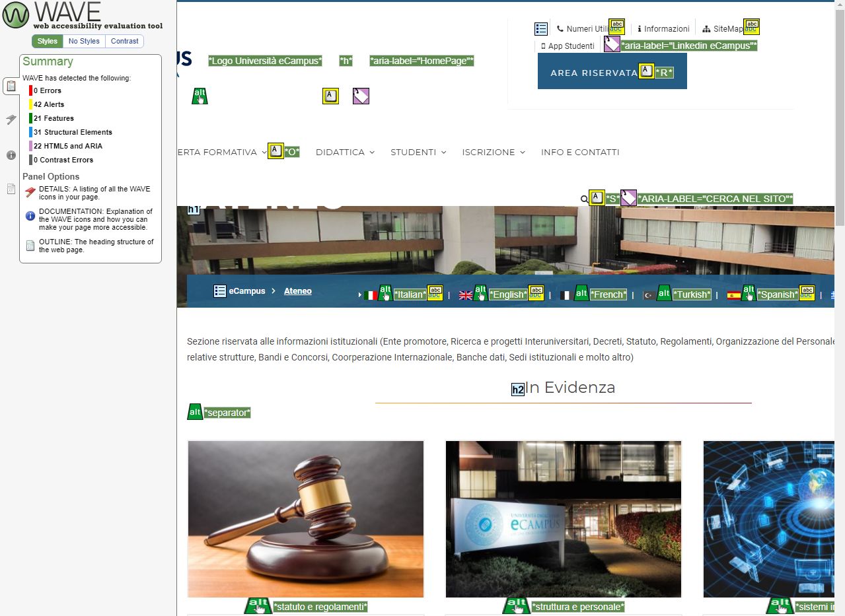
Task: Open the digital globe sistemi image
Action: point(769,519)
